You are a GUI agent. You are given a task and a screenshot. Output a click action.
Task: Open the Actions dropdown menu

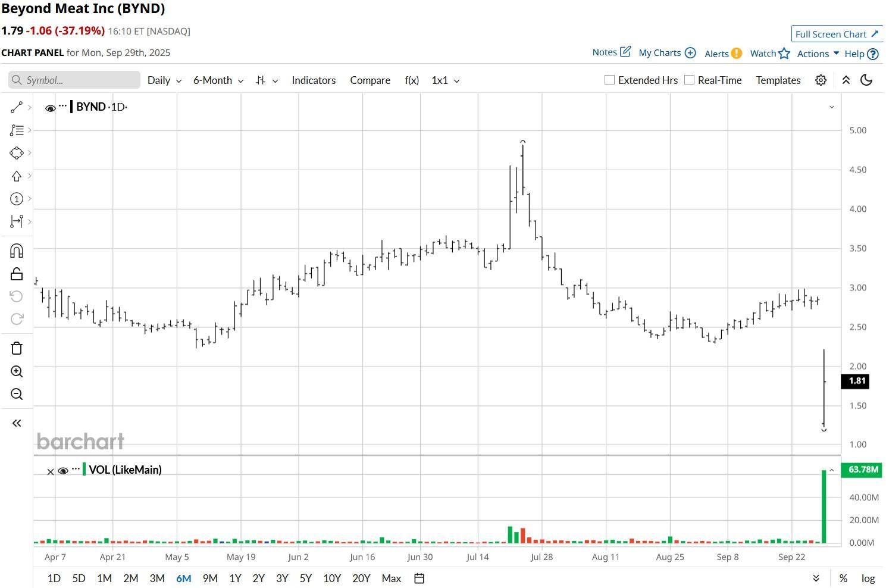click(818, 54)
